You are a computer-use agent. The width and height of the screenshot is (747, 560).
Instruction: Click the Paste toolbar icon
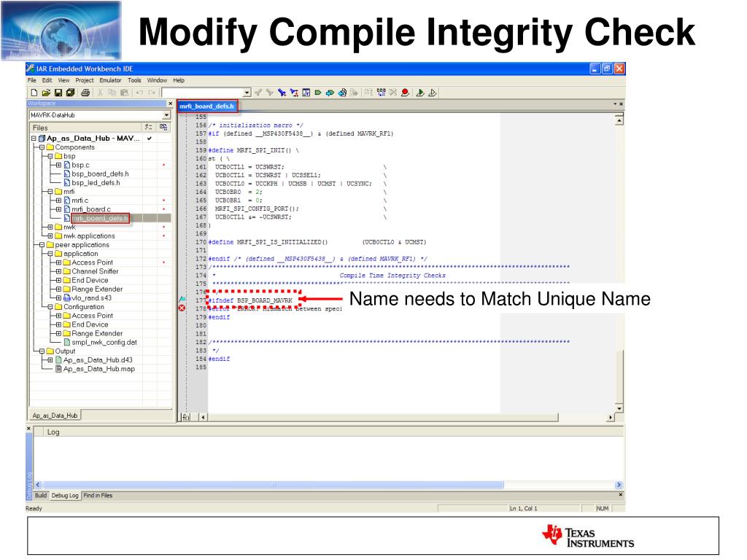click(125, 93)
